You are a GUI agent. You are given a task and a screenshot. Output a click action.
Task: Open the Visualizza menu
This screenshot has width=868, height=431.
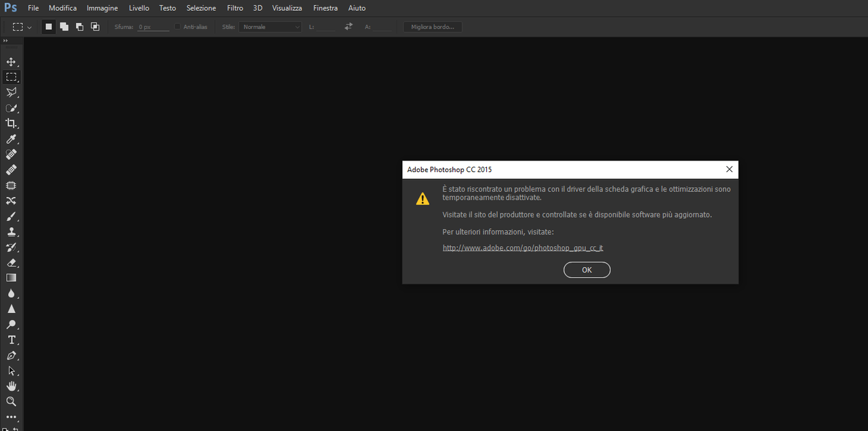[288, 8]
